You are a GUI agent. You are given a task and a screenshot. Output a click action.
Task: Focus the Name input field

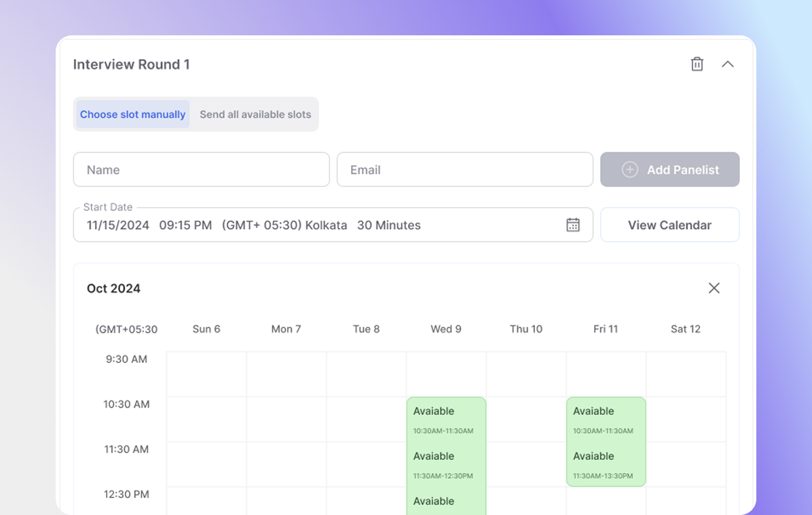(202, 169)
